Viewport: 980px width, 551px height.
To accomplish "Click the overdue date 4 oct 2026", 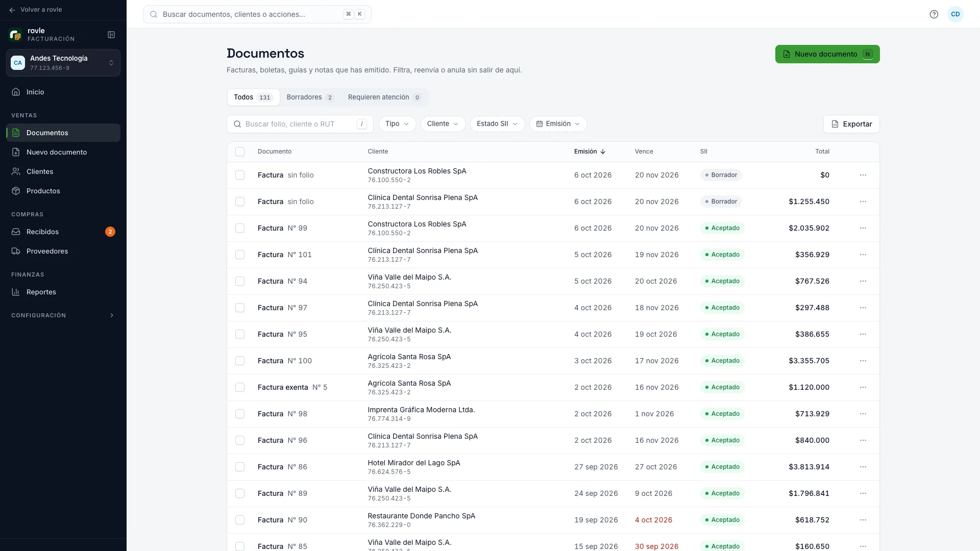I will 653,520.
